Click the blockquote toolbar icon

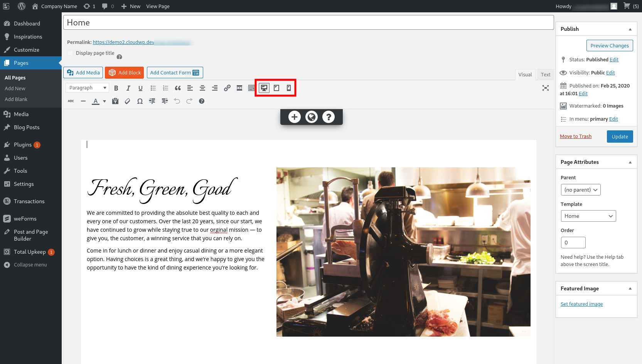(178, 88)
